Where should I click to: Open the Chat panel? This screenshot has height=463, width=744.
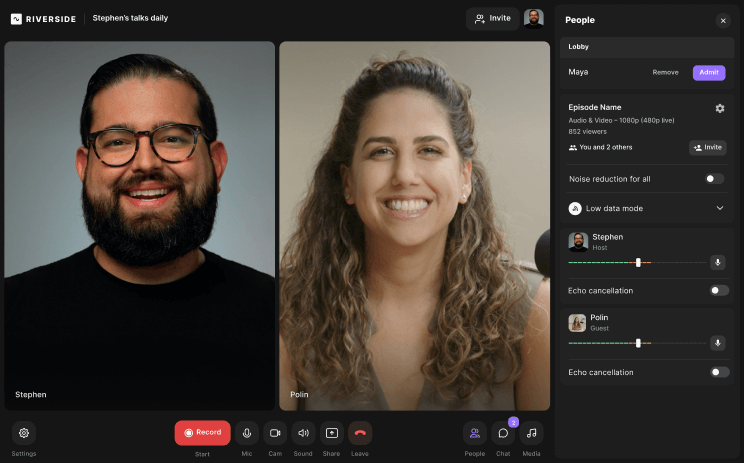[x=503, y=433]
